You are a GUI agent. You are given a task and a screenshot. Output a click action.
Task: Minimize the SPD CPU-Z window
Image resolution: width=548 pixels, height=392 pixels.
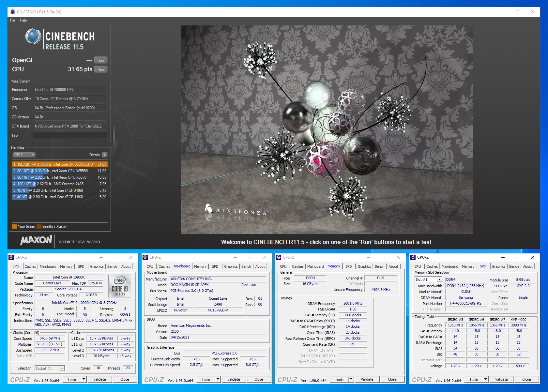503,257
